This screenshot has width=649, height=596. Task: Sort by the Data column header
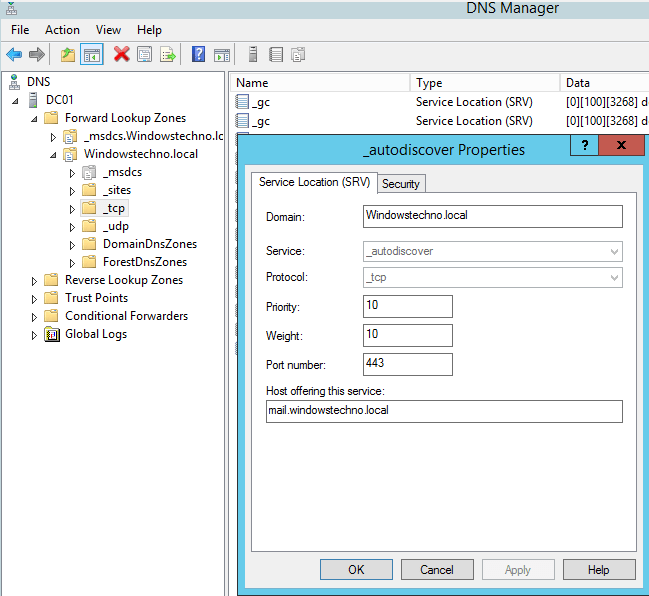click(x=605, y=83)
